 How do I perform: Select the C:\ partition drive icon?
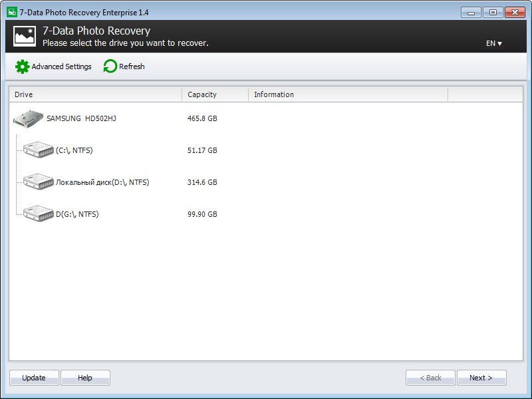coord(39,150)
